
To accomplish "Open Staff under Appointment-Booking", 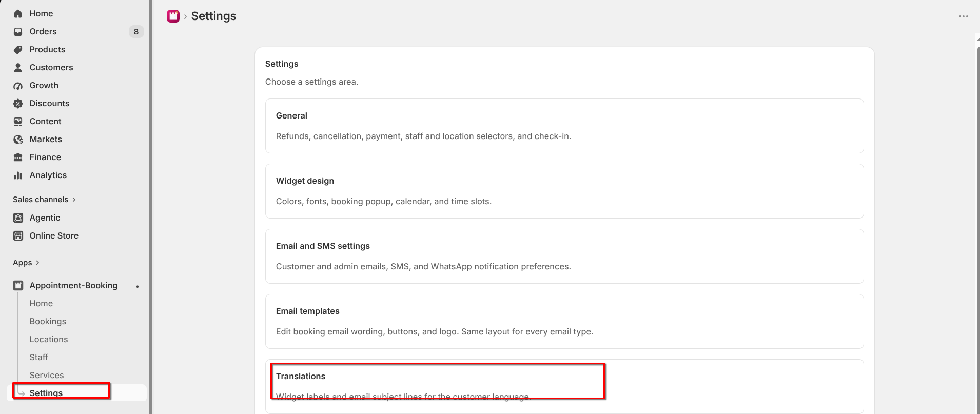I will click(39, 357).
